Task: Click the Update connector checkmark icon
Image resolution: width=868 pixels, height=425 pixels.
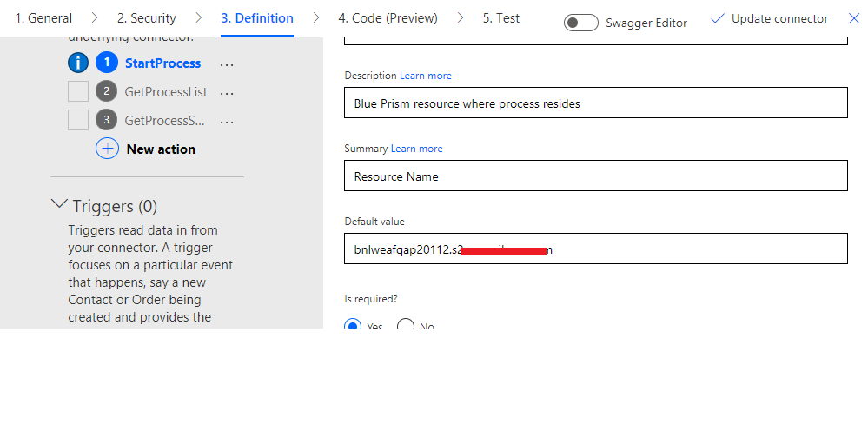Action: [717, 18]
